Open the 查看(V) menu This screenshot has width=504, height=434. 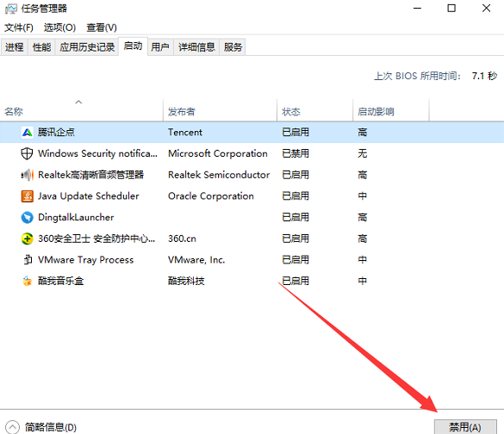click(x=102, y=28)
